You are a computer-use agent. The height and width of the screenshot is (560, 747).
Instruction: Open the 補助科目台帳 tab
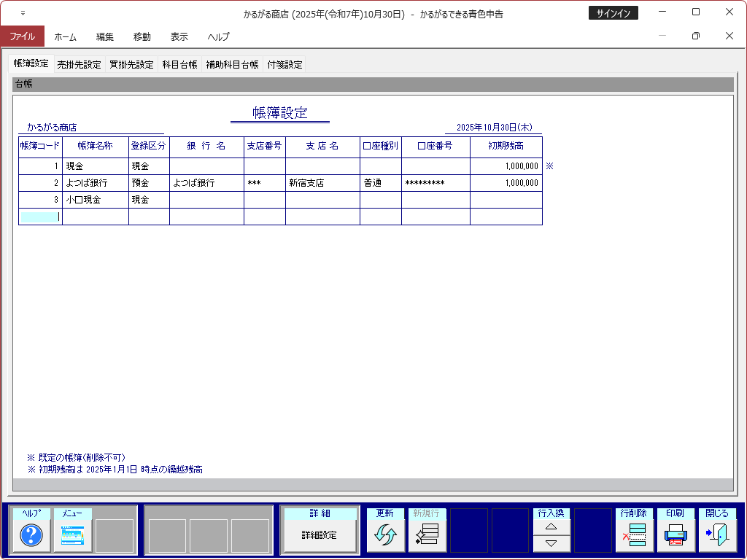(232, 64)
